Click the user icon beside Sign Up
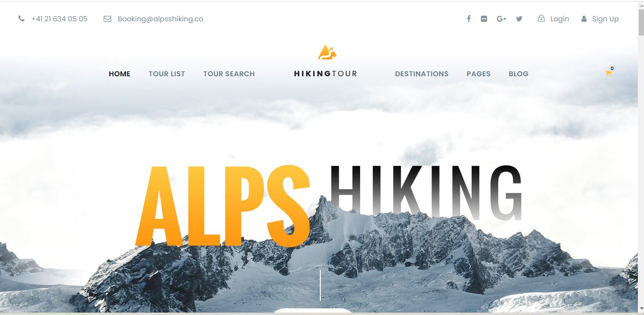Screen dimensions: 644x315 [584, 19]
